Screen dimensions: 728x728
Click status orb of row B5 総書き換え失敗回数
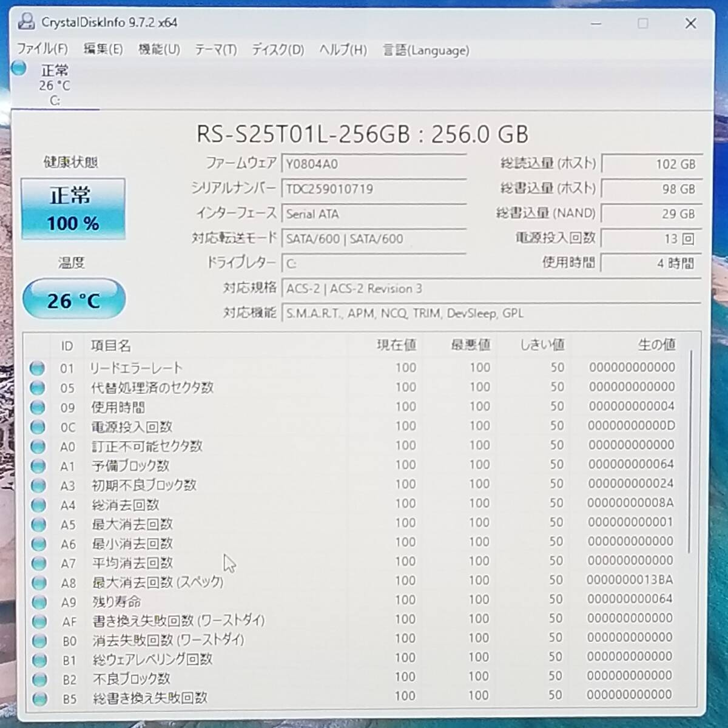pyautogui.click(x=39, y=699)
